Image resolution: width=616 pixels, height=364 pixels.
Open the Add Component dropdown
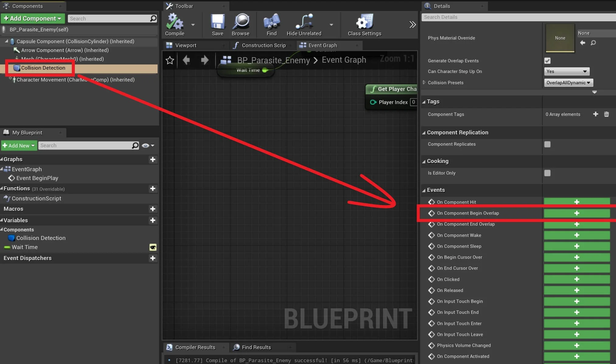(33, 19)
